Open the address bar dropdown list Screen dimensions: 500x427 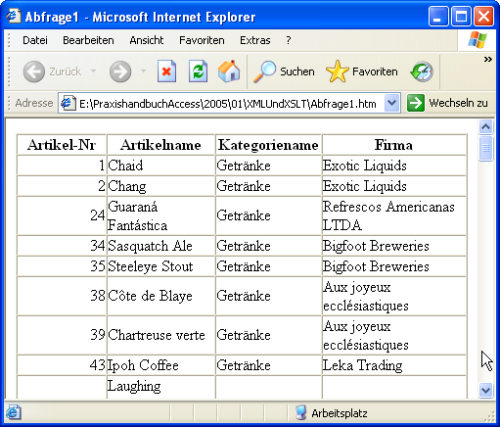[x=392, y=103]
